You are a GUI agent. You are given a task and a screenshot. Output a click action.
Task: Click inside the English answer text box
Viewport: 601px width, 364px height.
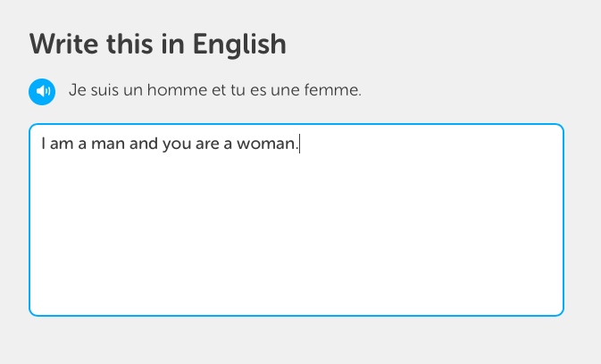tap(296, 219)
